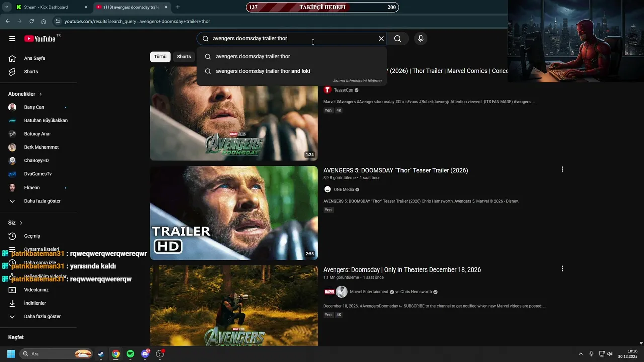Viewport: 644px width, 362px height.
Task: Open Spotify from the taskbar
Action: 130,354
